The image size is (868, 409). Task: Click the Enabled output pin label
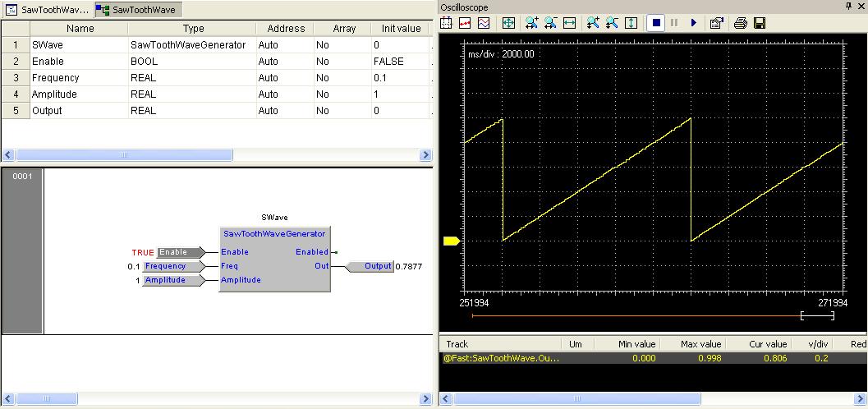pyautogui.click(x=312, y=252)
